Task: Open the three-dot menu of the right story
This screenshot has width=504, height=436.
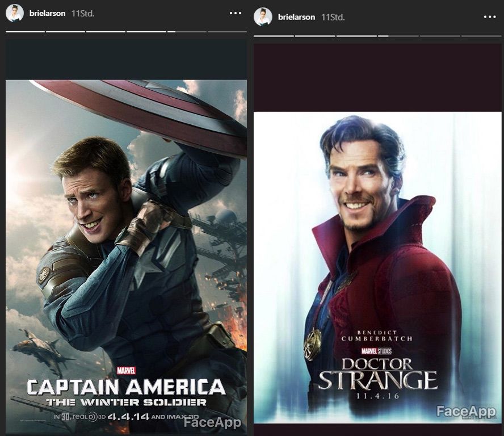Action: (490, 16)
